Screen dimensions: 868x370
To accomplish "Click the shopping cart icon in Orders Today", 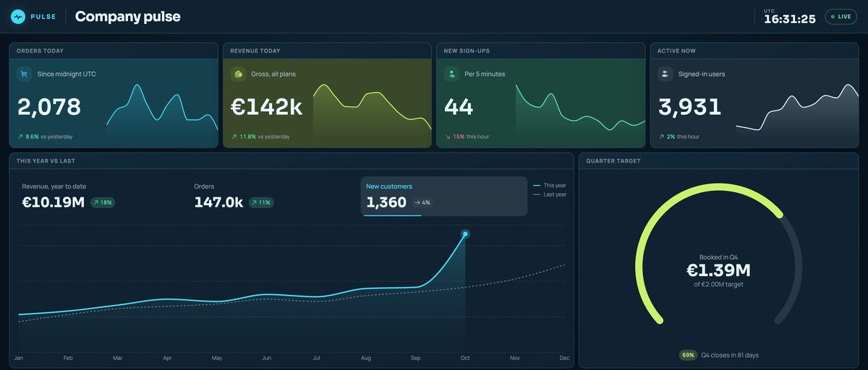I will tap(24, 74).
